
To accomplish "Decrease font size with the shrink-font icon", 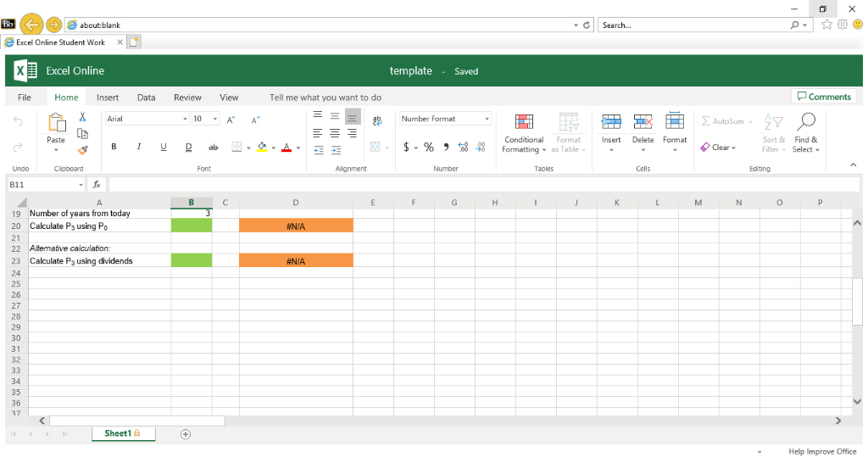I will coord(255,119).
